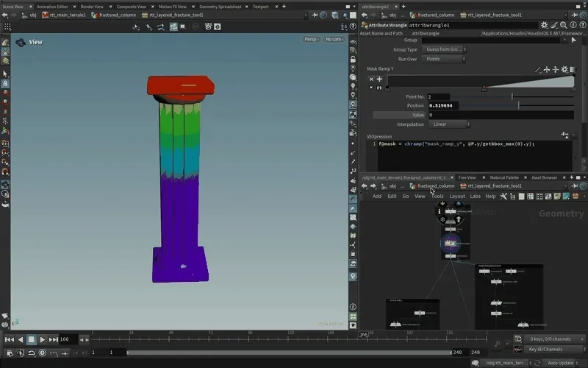This screenshot has width=588, height=368.
Task: Click the magnifier search icon in parameter header
Action: (x=555, y=25)
